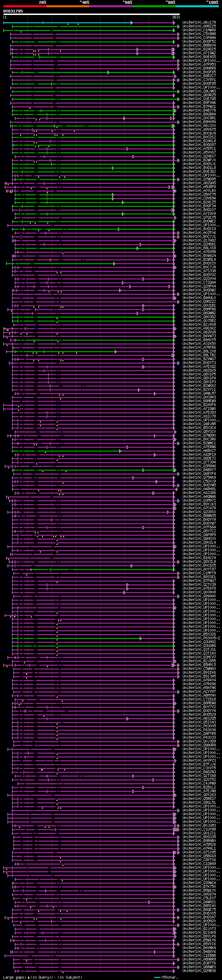Select the UniRef100_Q803D2 label

199,317
